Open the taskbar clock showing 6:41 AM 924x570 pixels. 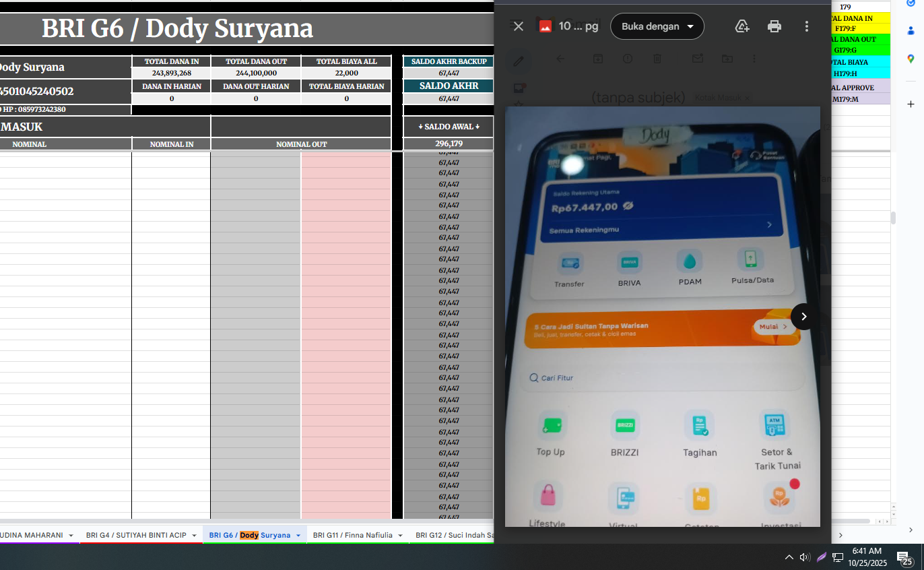pos(867,557)
